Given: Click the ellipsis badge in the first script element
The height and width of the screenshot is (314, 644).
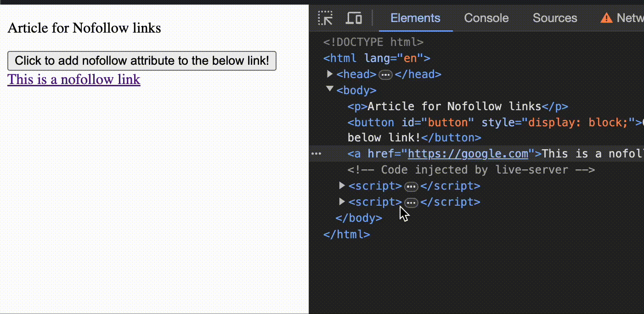Looking at the screenshot, I should (x=411, y=186).
